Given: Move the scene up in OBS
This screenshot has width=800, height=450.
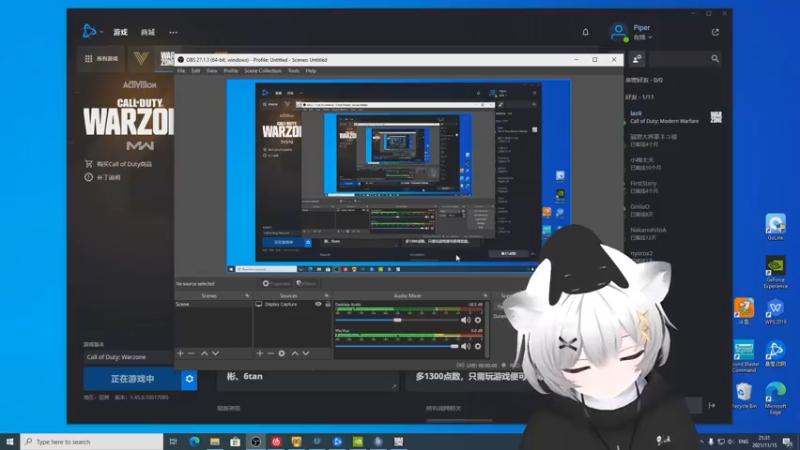Looking at the screenshot, I should point(204,353).
